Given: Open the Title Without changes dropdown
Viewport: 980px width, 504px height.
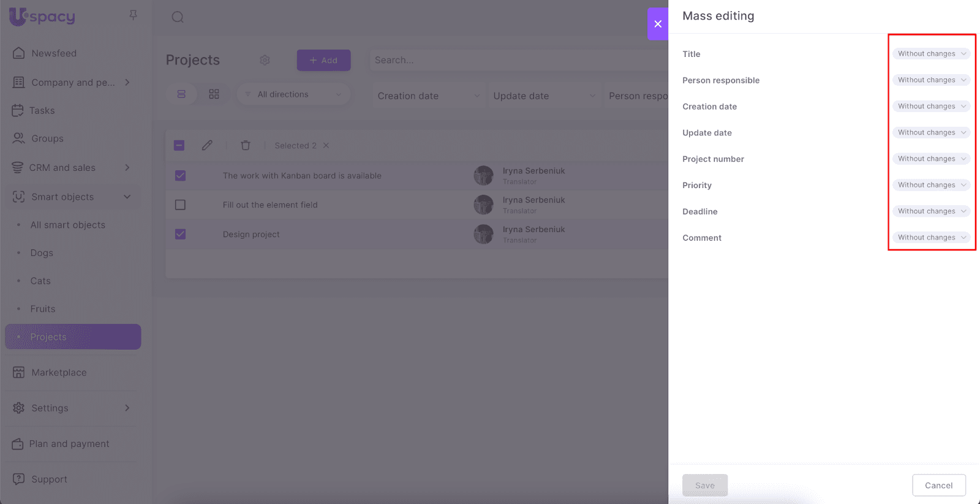Looking at the screenshot, I should (x=931, y=54).
